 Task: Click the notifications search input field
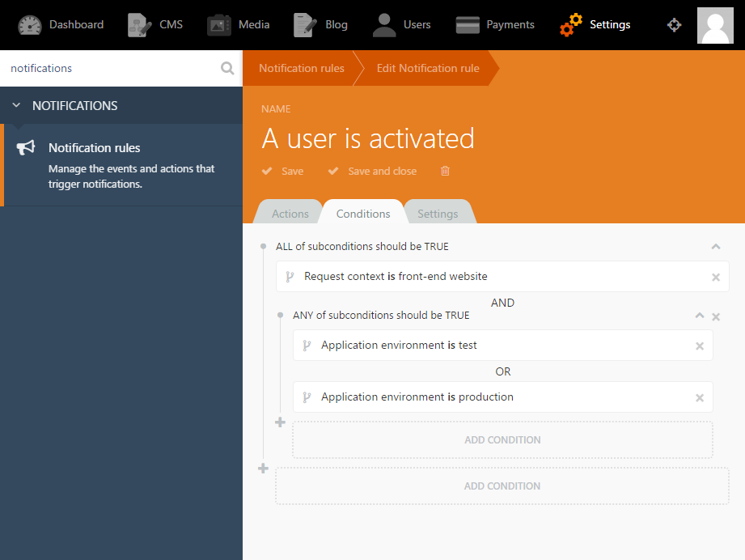pyautogui.click(x=112, y=69)
